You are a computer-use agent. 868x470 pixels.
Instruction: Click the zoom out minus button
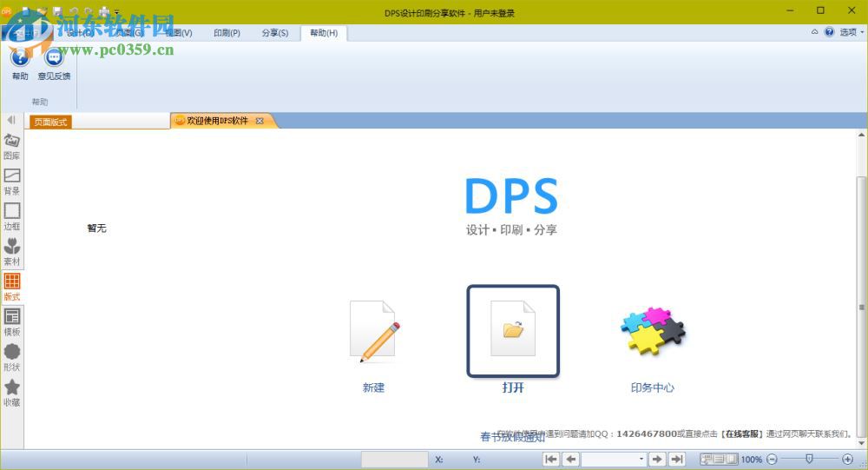click(x=773, y=459)
